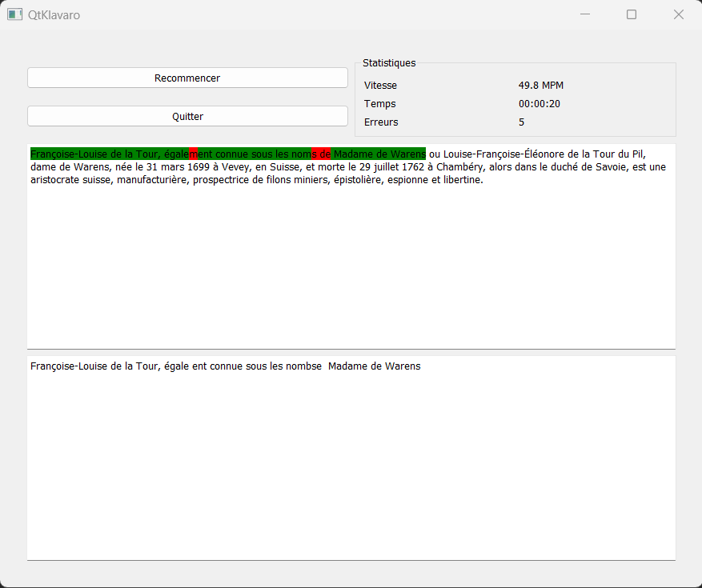Click 'libertine.' at end of reference text
The image size is (702, 588).
pos(463,180)
